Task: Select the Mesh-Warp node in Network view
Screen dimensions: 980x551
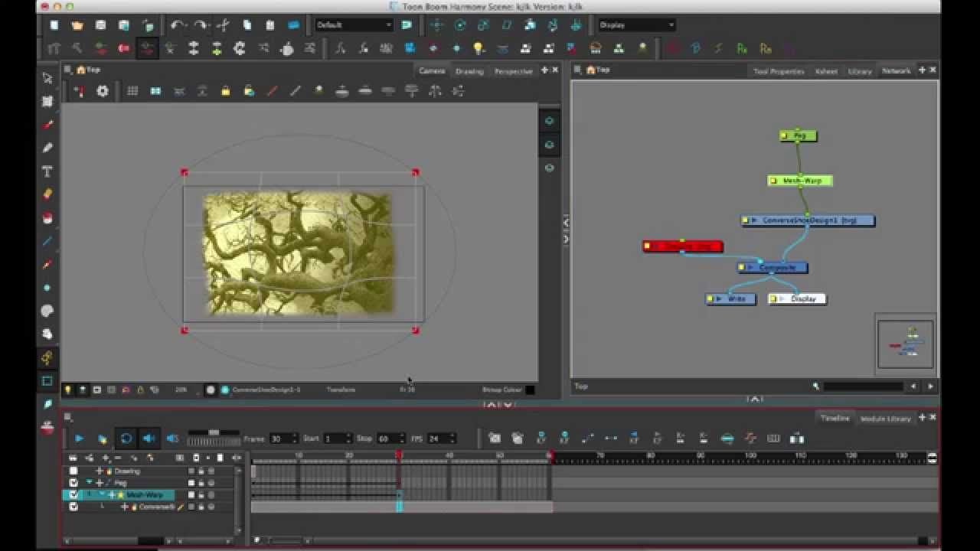Action: pos(800,181)
